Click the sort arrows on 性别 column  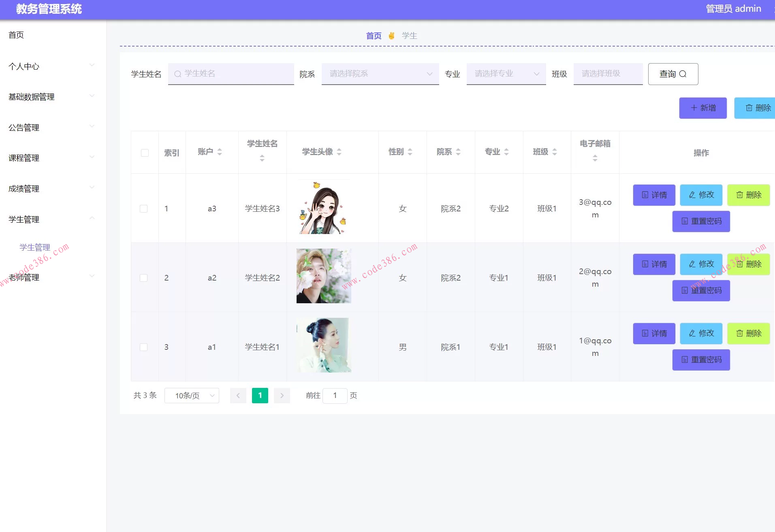pyautogui.click(x=410, y=152)
